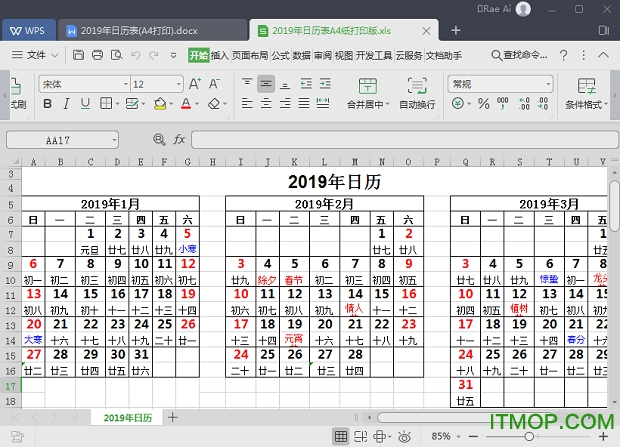Align text to bottom of cell
The width and height of the screenshot is (620, 447).
(285, 84)
